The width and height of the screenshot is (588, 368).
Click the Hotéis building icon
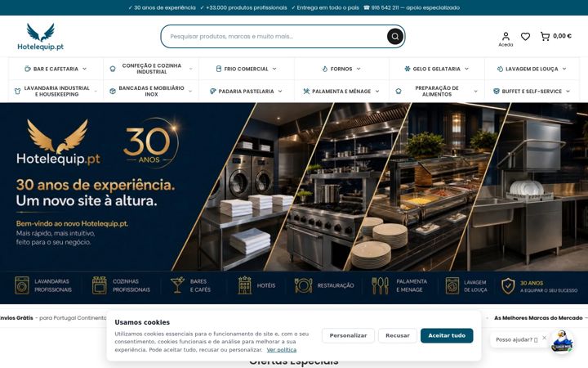(x=244, y=285)
